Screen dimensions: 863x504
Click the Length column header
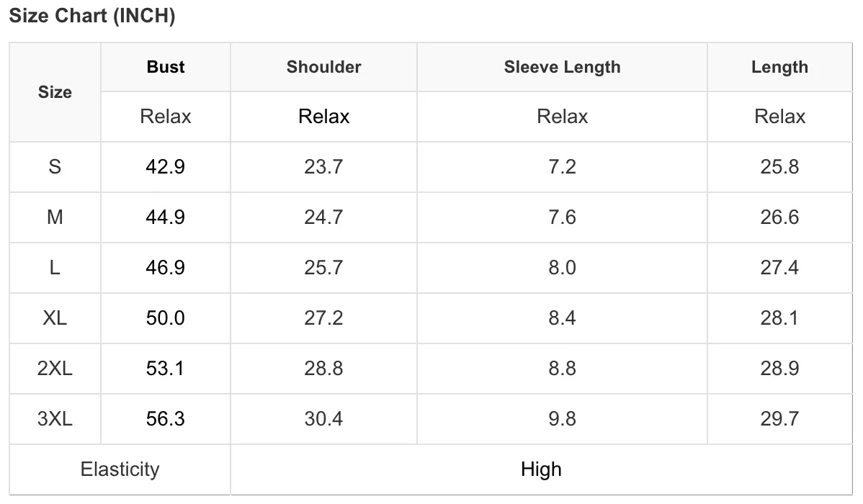pos(779,66)
